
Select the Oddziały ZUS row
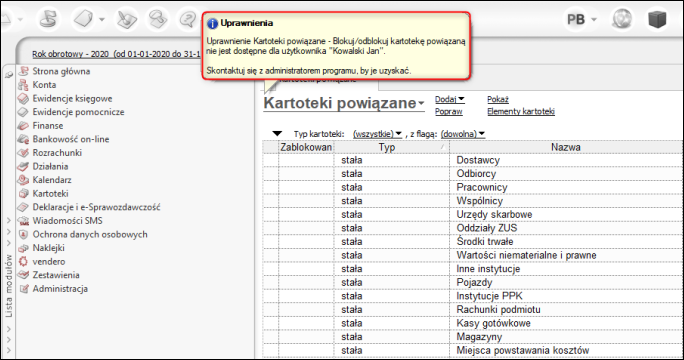pyautogui.click(x=473, y=228)
